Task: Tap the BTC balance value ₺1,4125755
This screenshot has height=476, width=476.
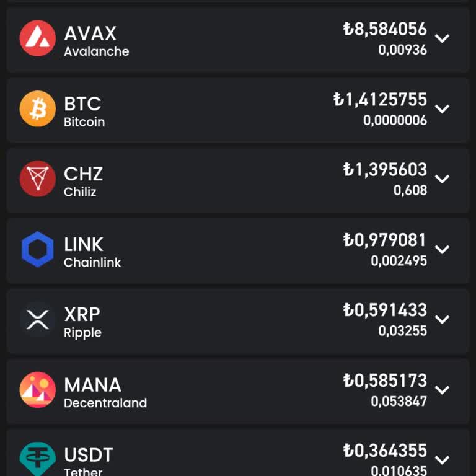Action: pos(380,100)
